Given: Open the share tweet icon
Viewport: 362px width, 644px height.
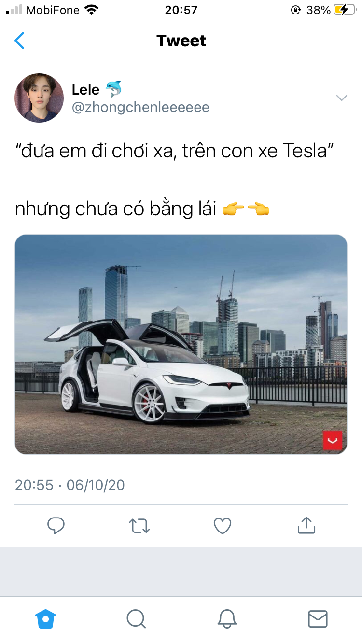Looking at the screenshot, I should click(306, 525).
